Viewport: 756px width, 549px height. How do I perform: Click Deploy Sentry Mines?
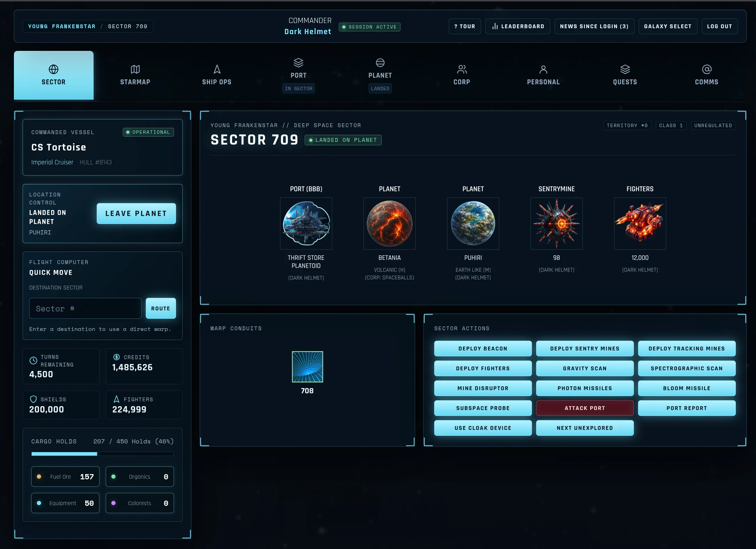pos(585,348)
